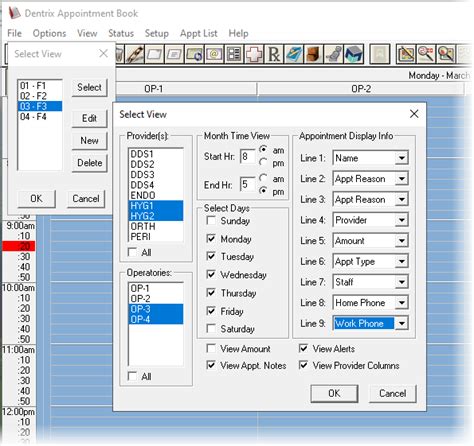Open the Options menu
The image size is (474, 446).
coord(49,33)
